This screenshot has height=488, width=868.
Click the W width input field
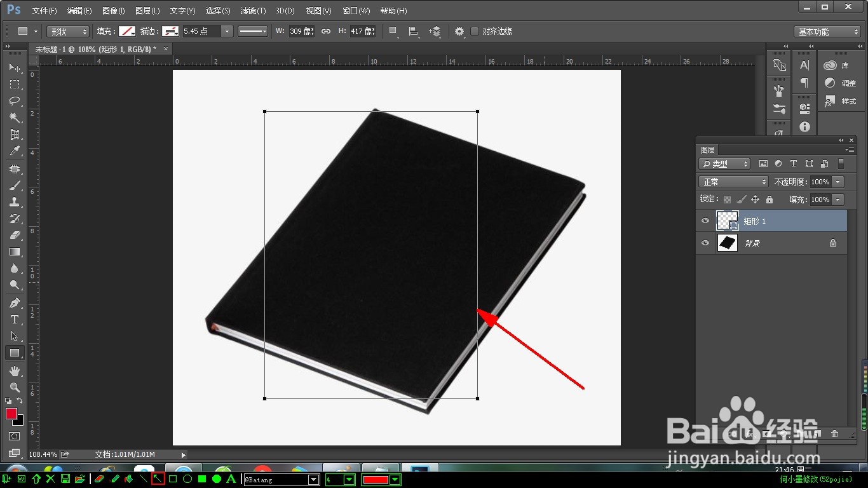coord(302,31)
